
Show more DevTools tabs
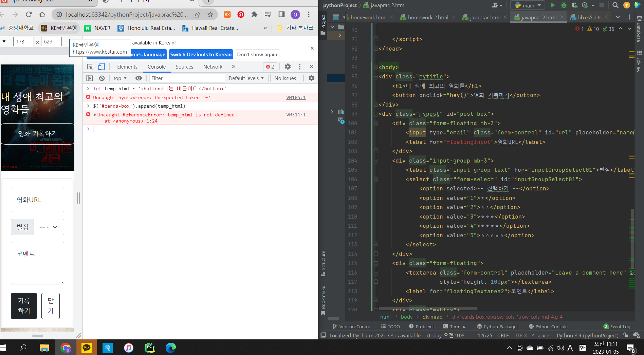[234, 67]
